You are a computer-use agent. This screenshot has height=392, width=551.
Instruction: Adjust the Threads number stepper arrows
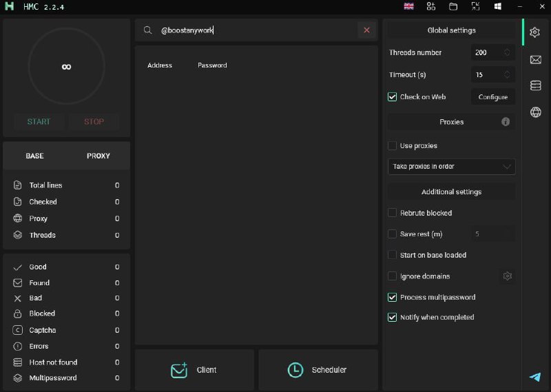507,52
